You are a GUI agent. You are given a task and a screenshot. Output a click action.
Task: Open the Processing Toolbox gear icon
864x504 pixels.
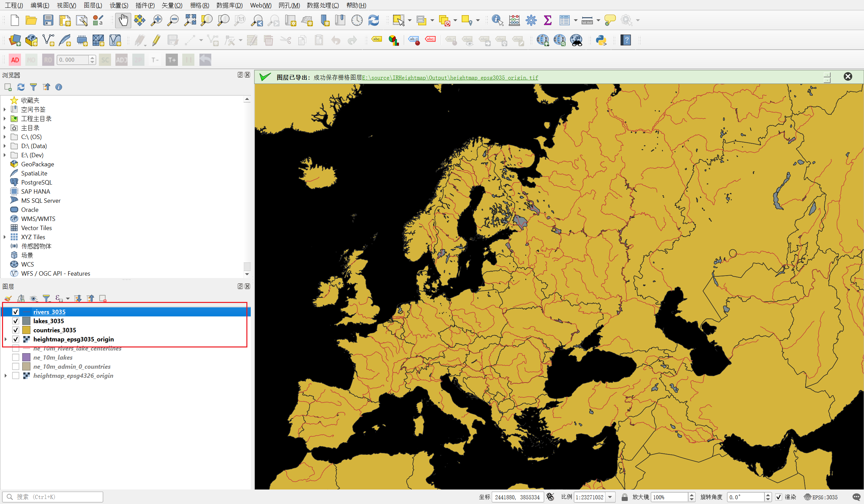[531, 20]
